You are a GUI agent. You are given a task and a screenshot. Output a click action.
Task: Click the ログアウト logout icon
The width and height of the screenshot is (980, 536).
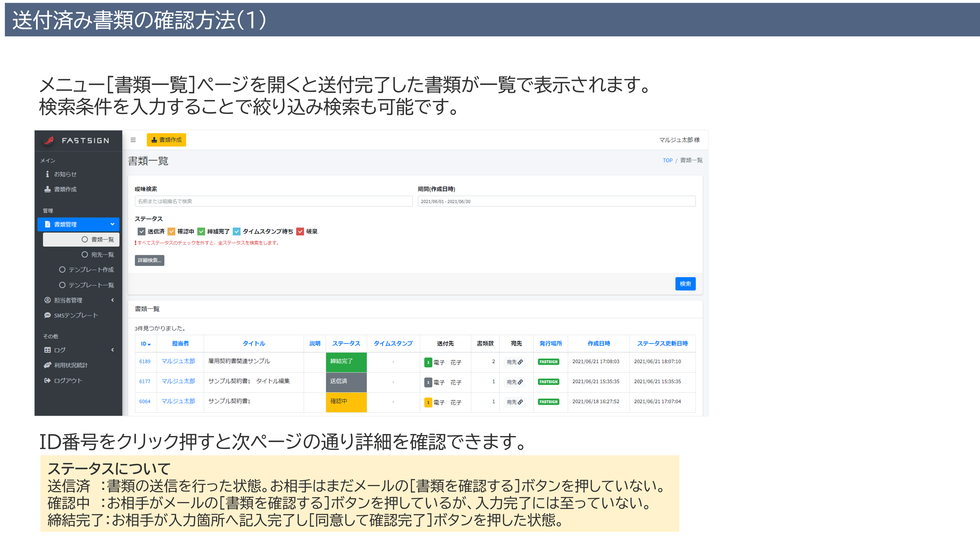pyautogui.click(x=48, y=380)
